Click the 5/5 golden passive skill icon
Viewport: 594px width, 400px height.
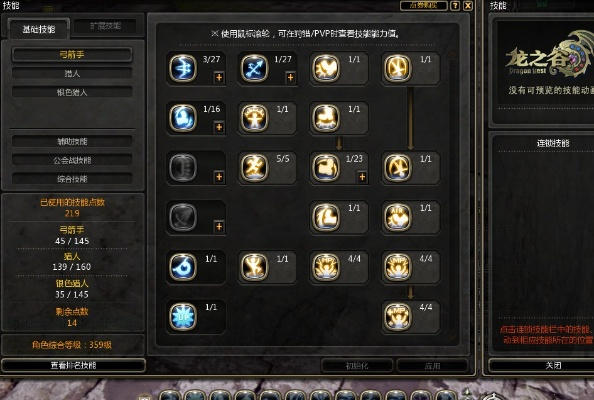[254, 167]
